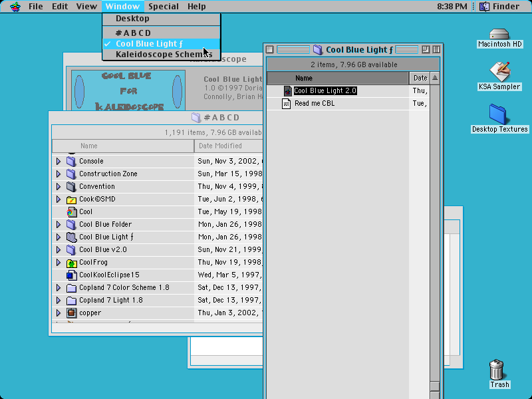Click the Convention folder icon

pos(71,186)
